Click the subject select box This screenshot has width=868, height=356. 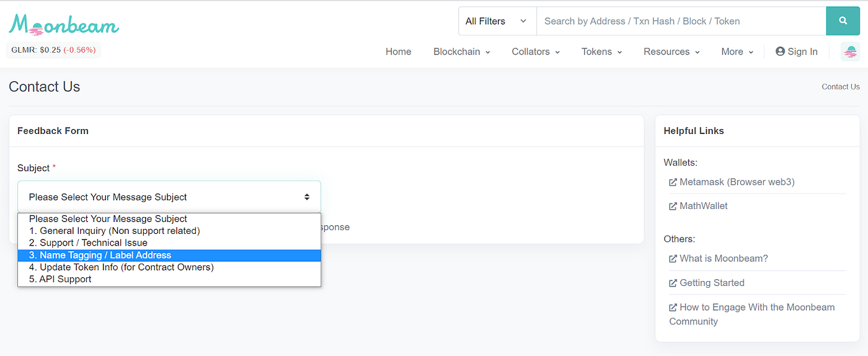point(169,197)
